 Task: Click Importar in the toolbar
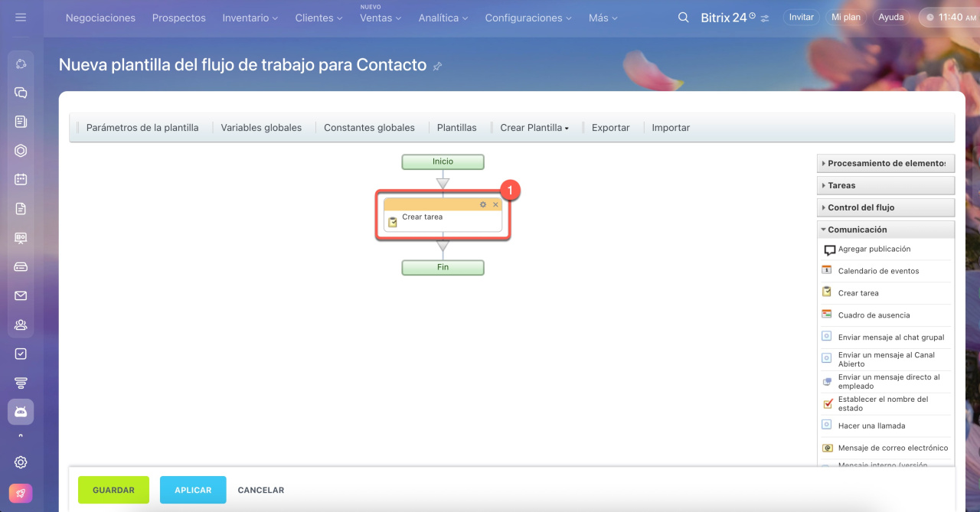pyautogui.click(x=671, y=128)
